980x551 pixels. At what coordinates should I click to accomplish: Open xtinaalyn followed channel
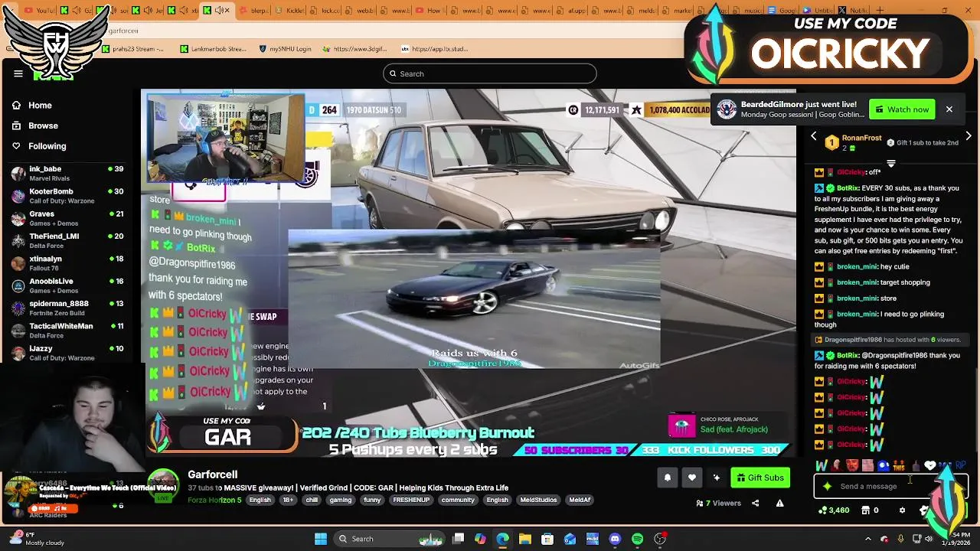tap(67, 263)
